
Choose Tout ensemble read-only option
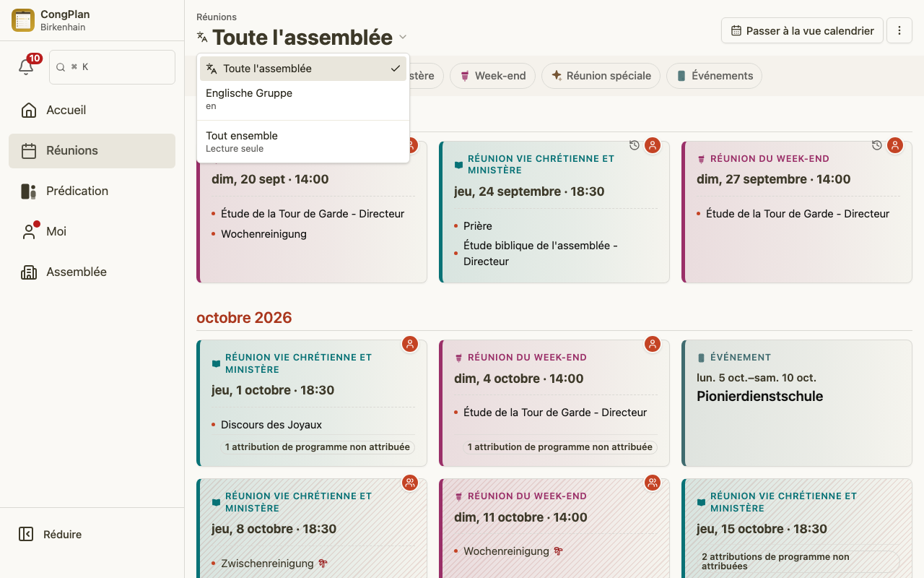point(303,142)
